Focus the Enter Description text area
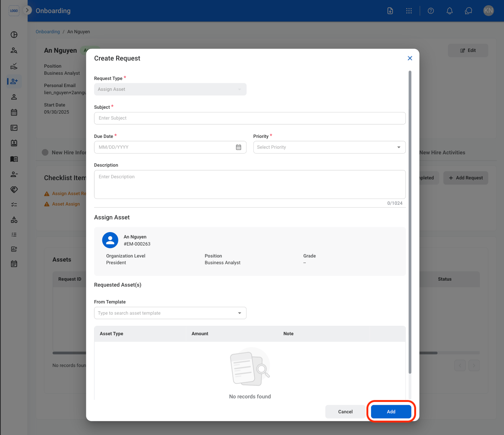Viewport: 504px width, 435px height. pos(250,184)
